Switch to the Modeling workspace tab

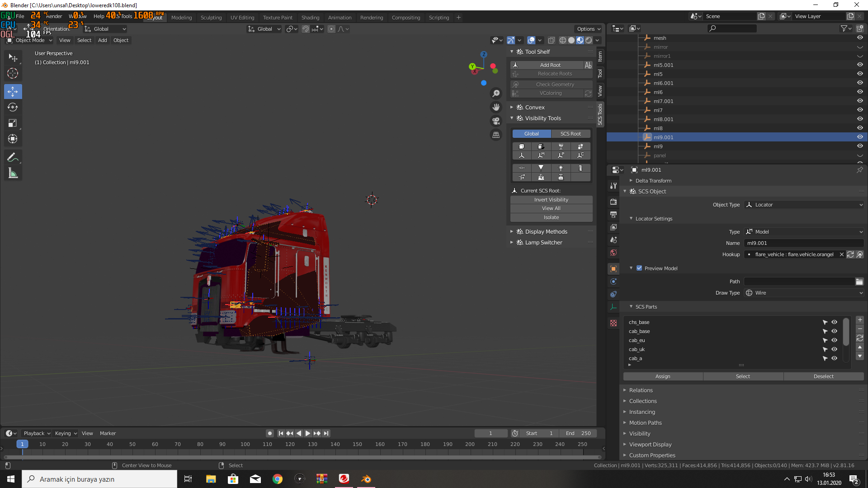[181, 18]
